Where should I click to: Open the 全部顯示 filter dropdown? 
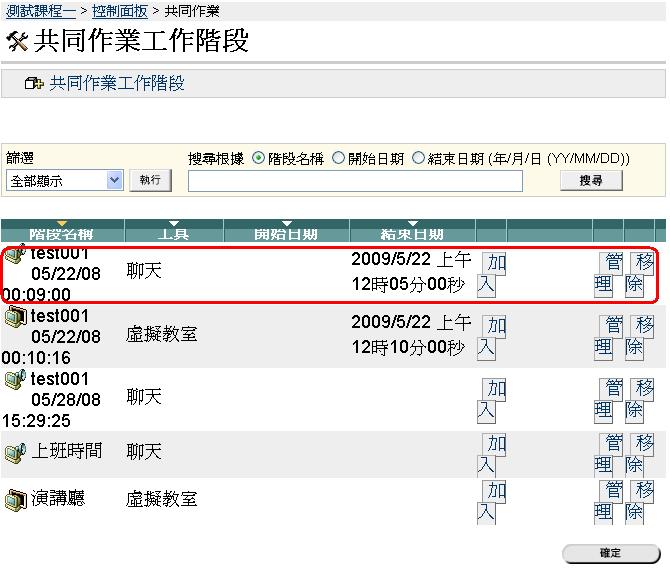coord(64,180)
